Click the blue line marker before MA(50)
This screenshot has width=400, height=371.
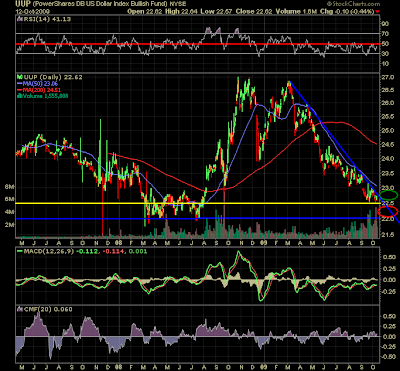point(19,83)
